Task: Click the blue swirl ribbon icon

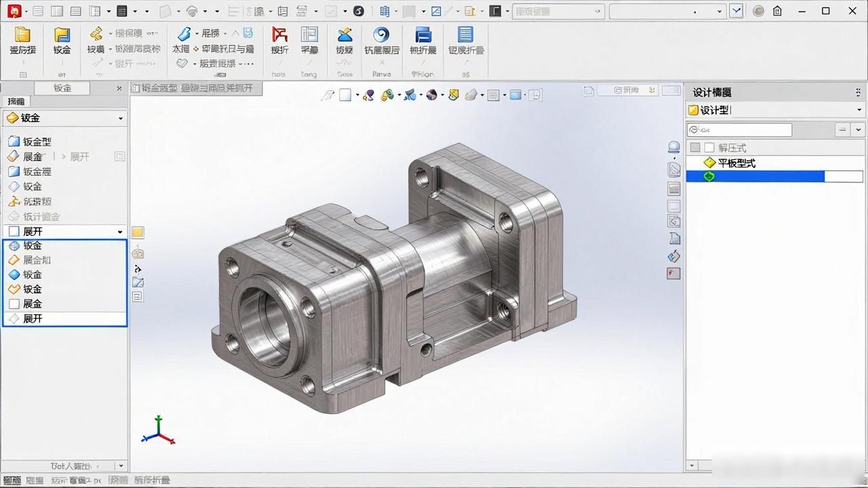Action: pyautogui.click(x=382, y=35)
